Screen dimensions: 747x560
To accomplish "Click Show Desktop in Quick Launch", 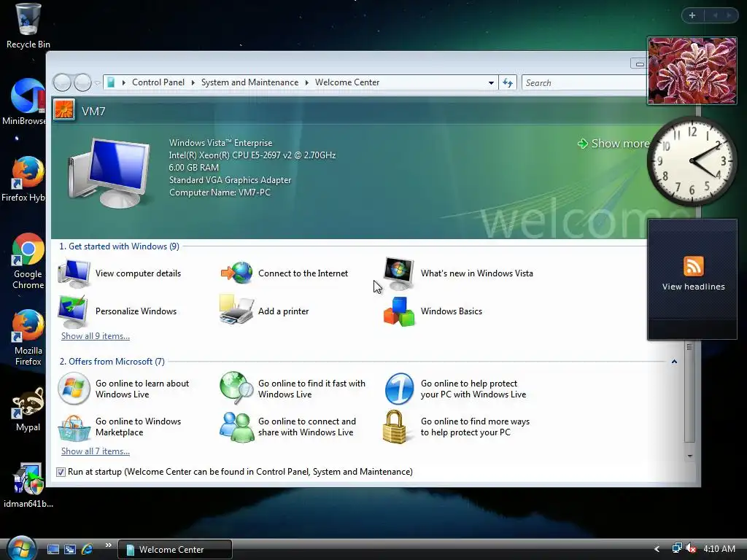I will point(53,549).
